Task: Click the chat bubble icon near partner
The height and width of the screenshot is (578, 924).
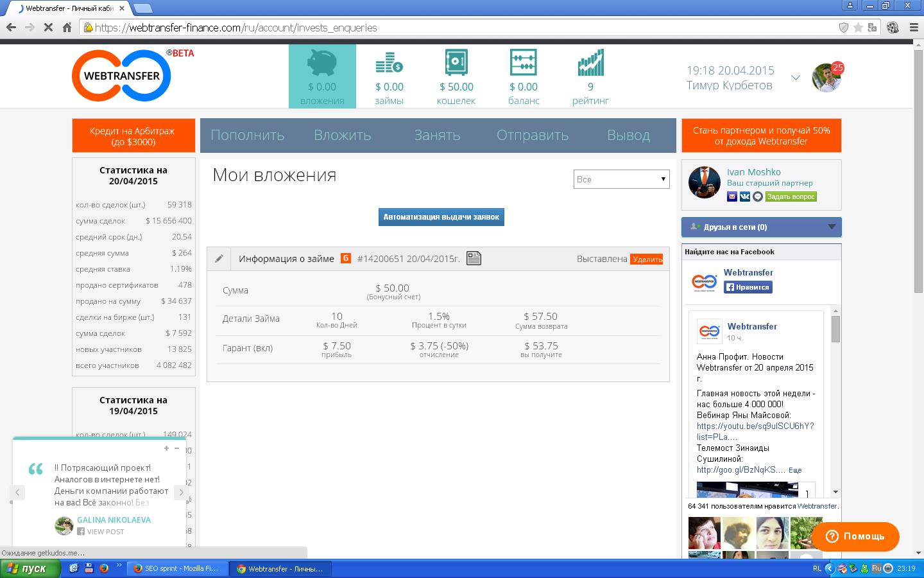Action: pos(758,197)
